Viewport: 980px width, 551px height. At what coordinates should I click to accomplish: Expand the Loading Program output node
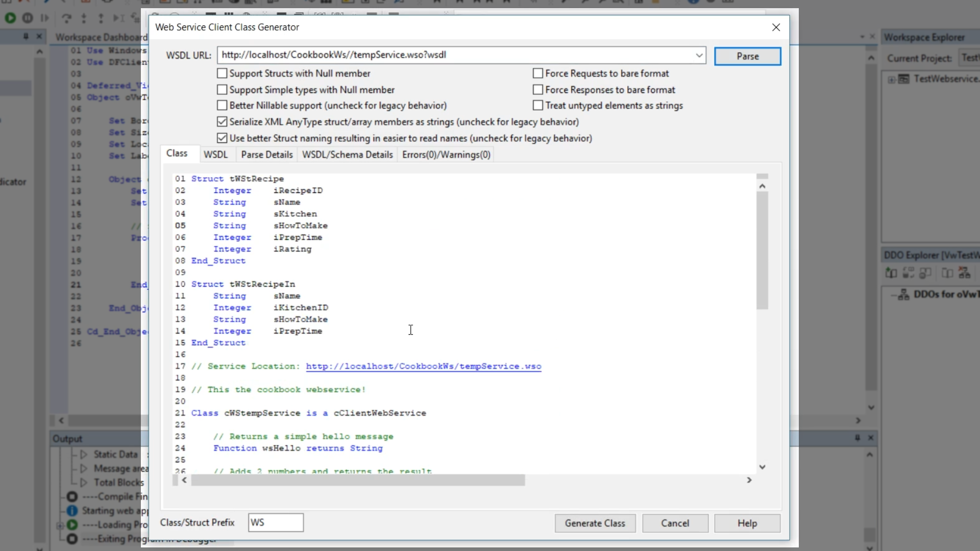(60, 525)
